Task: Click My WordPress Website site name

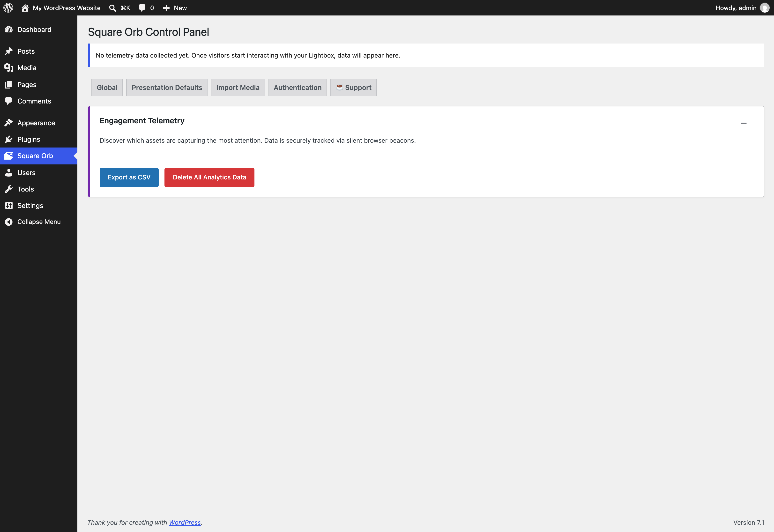Action: (x=67, y=8)
